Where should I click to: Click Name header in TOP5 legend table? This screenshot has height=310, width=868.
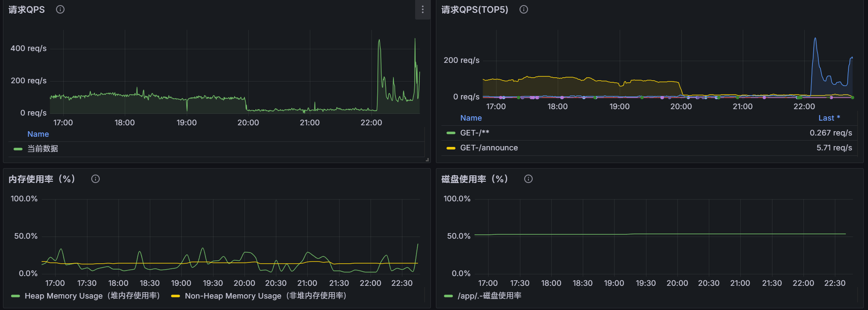[471, 118]
